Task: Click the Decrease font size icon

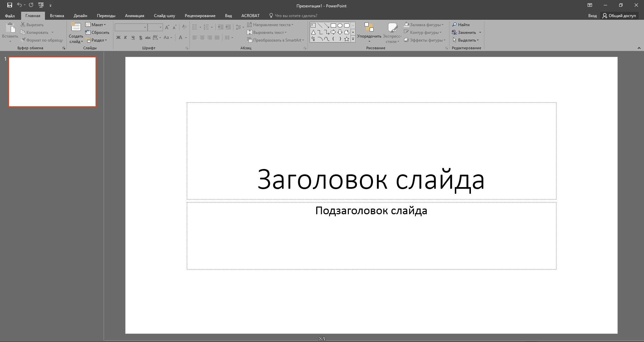Action: 174,27
